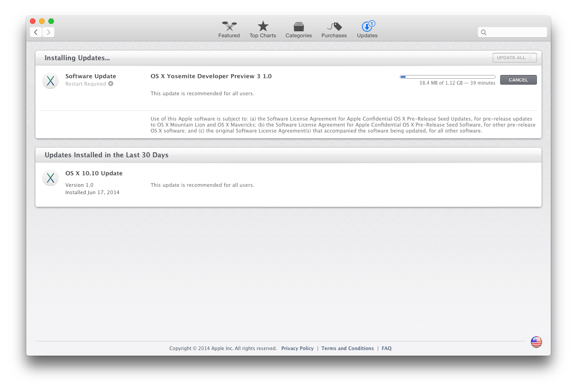Open the FAQ link
This screenshot has width=577, height=392.
(x=387, y=348)
